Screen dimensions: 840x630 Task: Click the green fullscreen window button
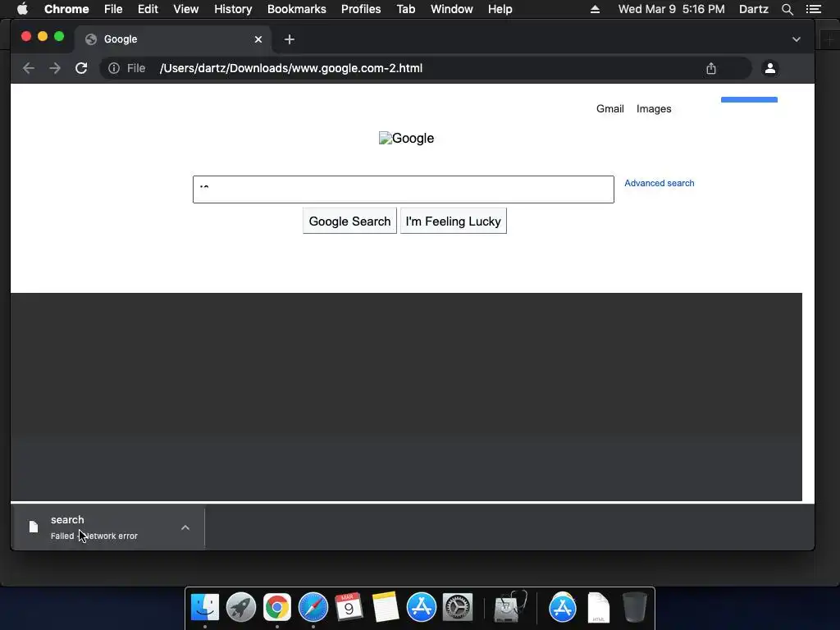pyautogui.click(x=59, y=36)
